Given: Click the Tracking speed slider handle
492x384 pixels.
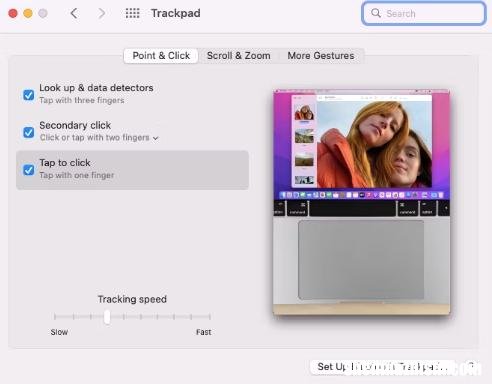Looking at the screenshot, I should (x=107, y=317).
